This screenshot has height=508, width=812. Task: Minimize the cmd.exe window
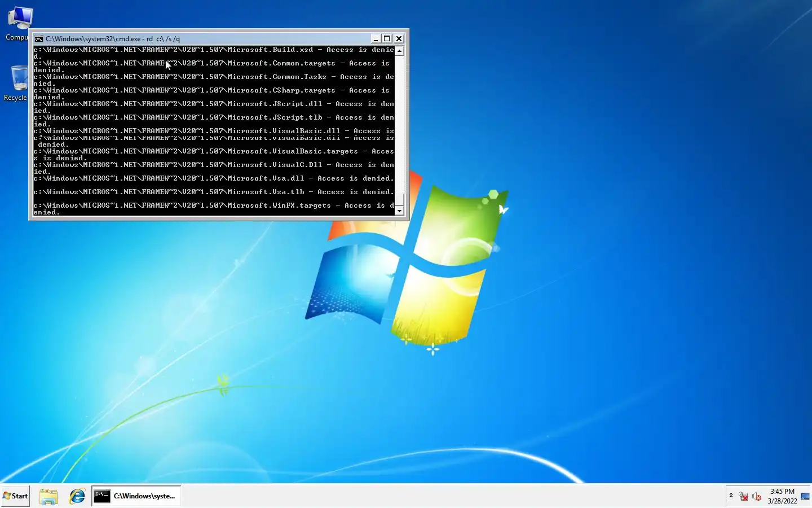(376, 38)
